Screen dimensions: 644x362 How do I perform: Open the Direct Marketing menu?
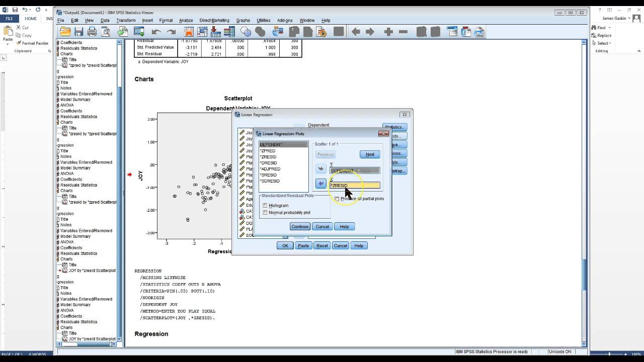click(x=214, y=21)
